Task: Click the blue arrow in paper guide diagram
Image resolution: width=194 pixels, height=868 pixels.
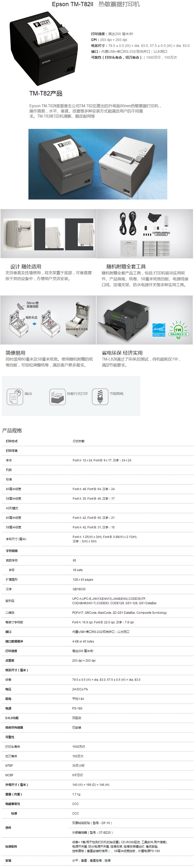Action: 34,324
